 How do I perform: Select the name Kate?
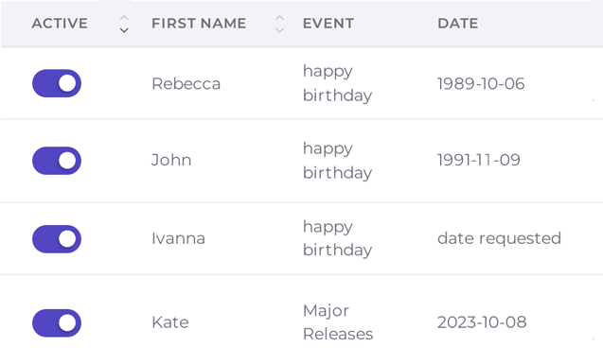170,322
